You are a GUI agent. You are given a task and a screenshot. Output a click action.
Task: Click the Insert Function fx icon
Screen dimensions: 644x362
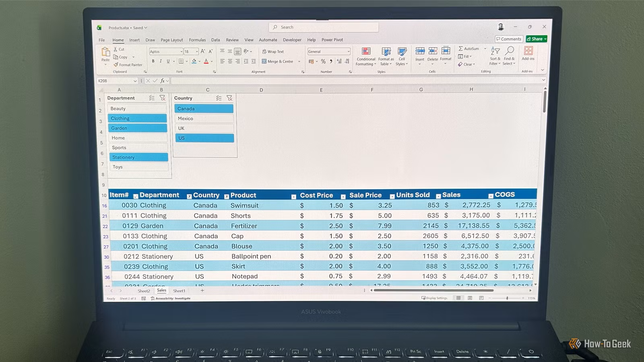(x=163, y=81)
